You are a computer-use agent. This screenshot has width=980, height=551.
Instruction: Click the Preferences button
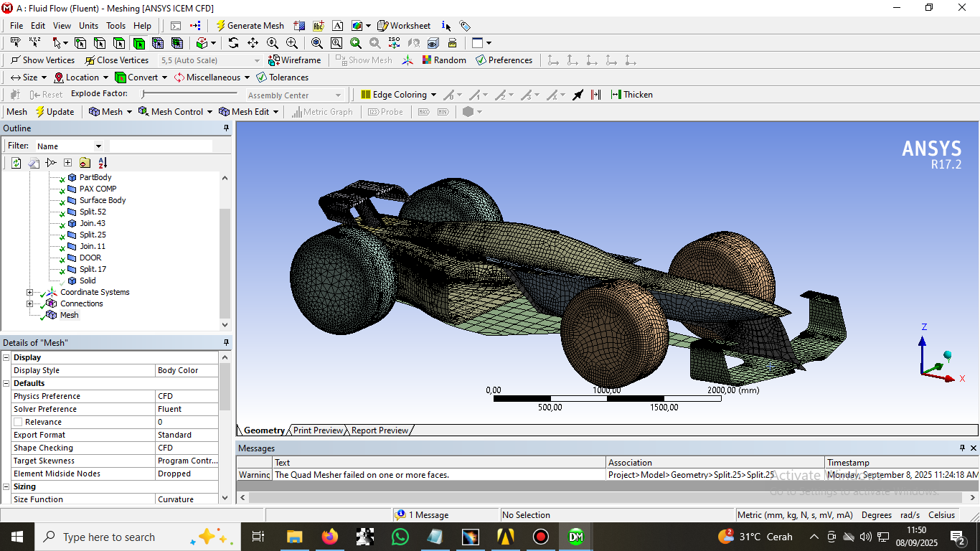click(504, 60)
